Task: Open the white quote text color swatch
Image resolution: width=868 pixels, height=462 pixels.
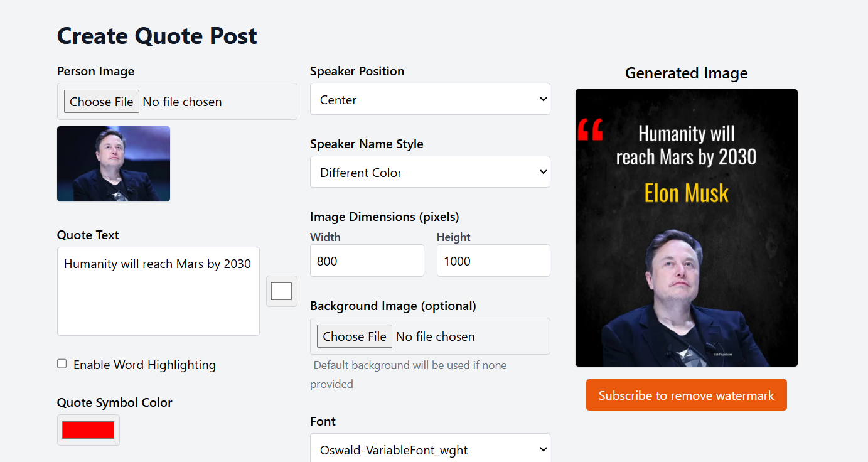Action: pos(281,291)
